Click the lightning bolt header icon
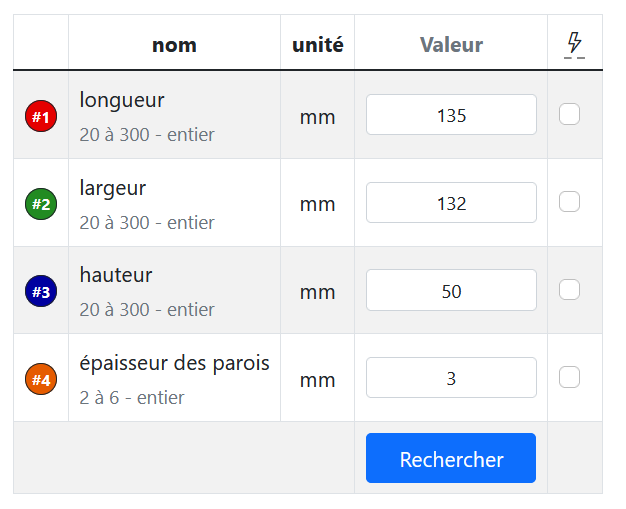The height and width of the screenshot is (509, 626). click(x=574, y=43)
